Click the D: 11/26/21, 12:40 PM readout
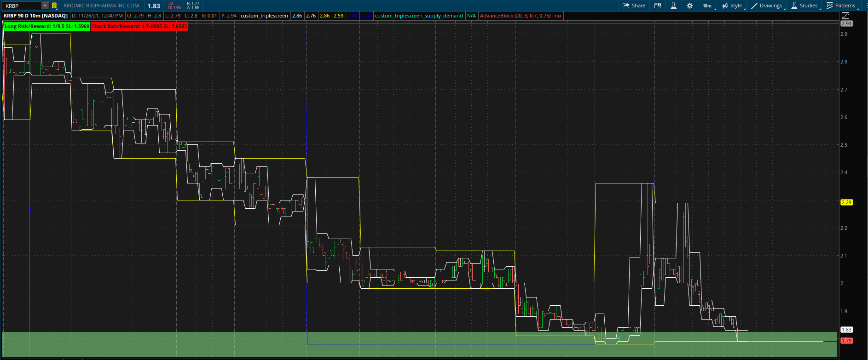 pyautogui.click(x=97, y=16)
